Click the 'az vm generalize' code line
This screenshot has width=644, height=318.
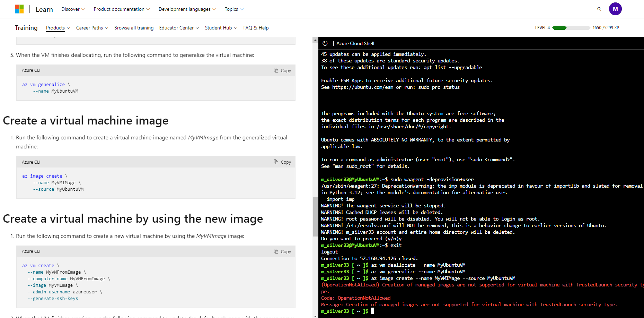pyautogui.click(x=46, y=84)
